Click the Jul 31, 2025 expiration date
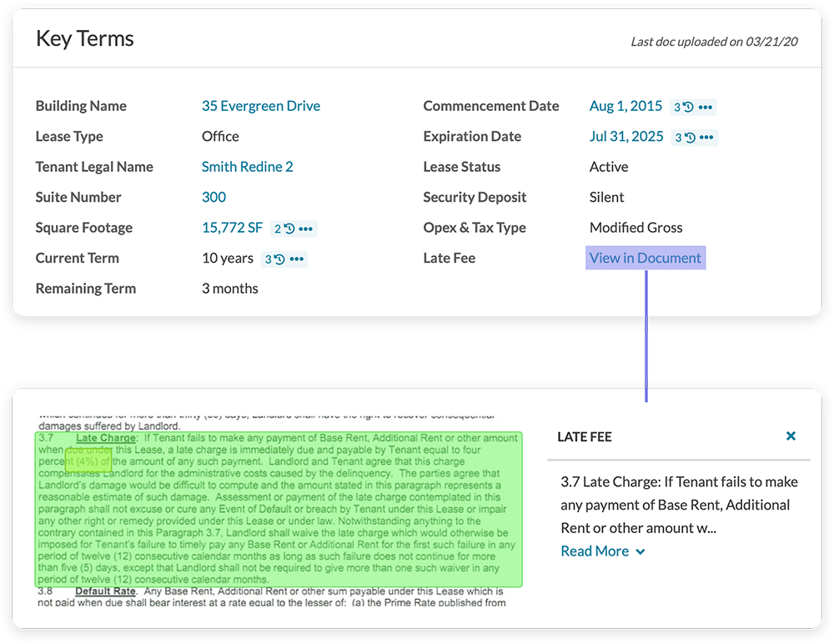This screenshot has height=644, width=834. point(626,137)
